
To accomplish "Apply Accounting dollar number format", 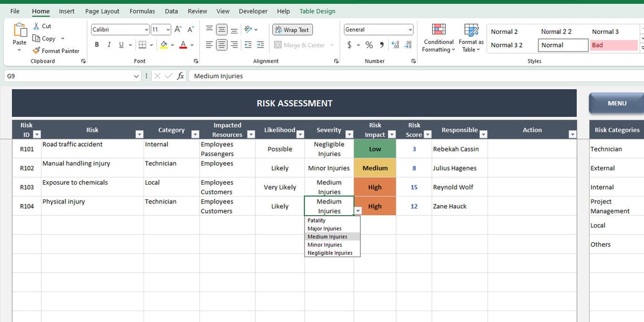I will 350,45.
